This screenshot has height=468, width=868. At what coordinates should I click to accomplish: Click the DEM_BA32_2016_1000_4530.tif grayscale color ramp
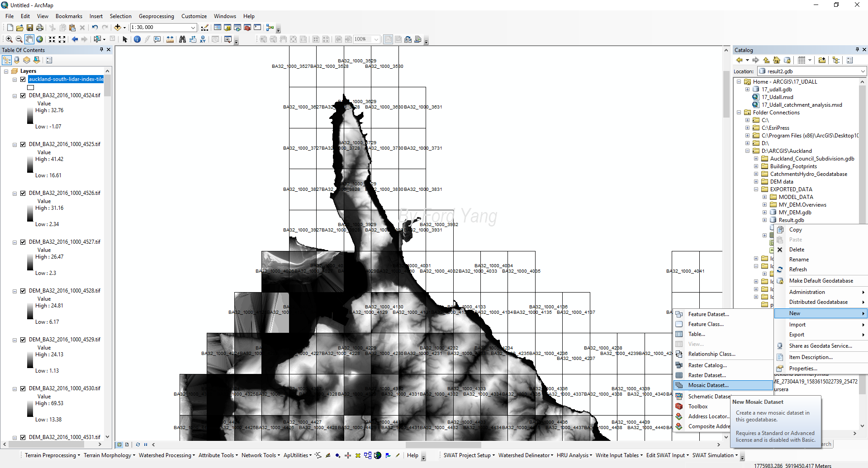(x=30, y=409)
